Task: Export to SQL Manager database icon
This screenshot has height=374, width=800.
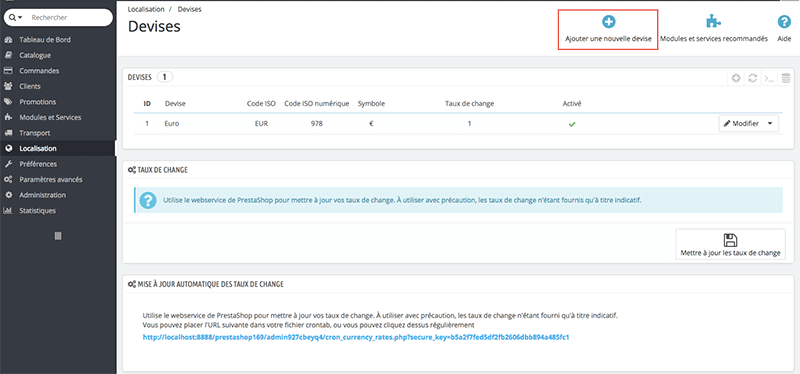Action: [x=786, y=78]
